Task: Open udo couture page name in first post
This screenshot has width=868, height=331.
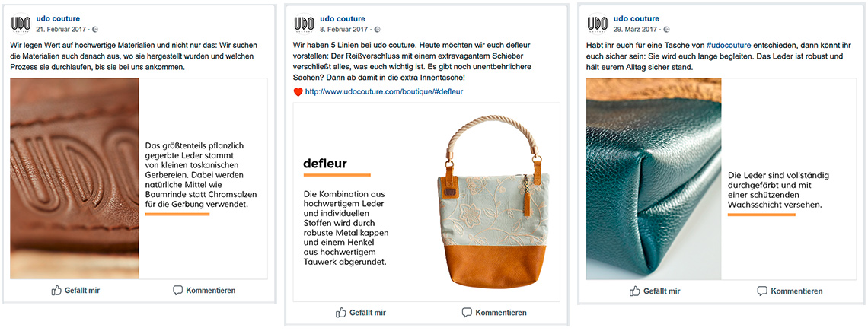Action: point(58,19)
